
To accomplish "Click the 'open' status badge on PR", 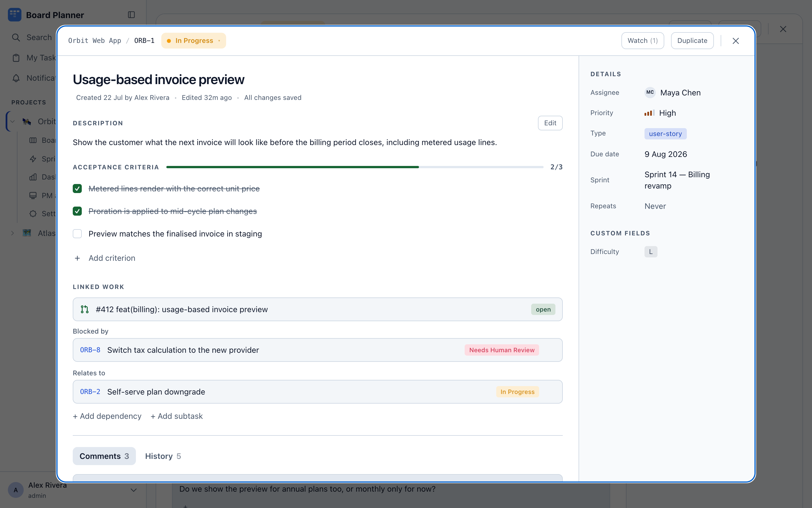I will click(543, 309).
